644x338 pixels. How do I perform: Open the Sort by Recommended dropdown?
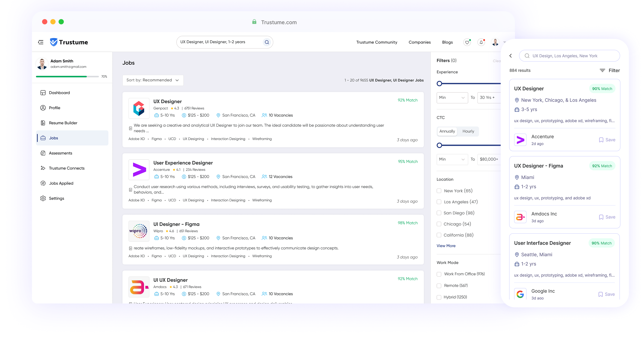click(153, 80)
